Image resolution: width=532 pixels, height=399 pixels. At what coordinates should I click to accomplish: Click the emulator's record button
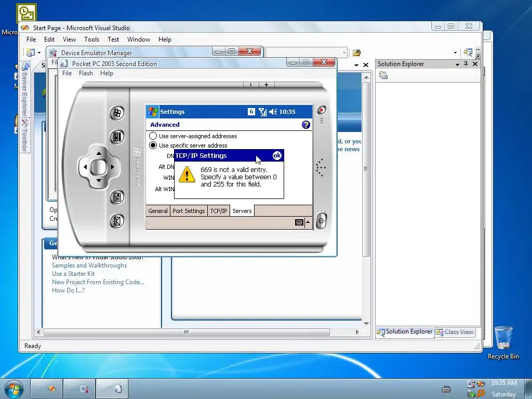pyautogui.click(x=321, y=110)
